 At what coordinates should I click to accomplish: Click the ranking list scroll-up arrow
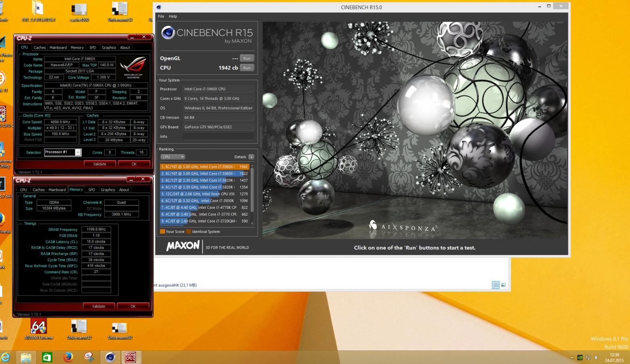coord(252,165)
